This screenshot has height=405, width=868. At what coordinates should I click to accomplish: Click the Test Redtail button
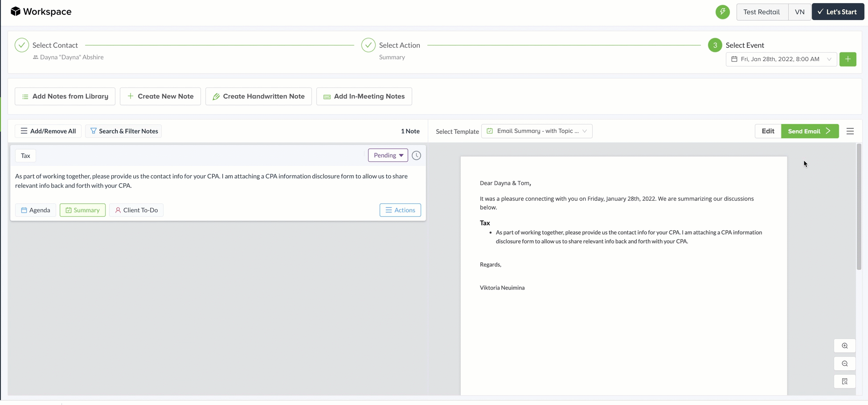pyautogui.click(x=762, y=12)
